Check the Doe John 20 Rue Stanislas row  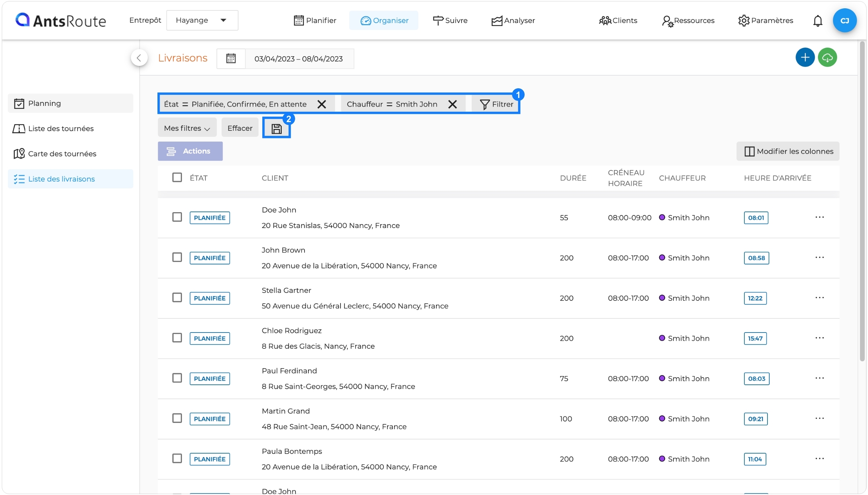(177, 217)
